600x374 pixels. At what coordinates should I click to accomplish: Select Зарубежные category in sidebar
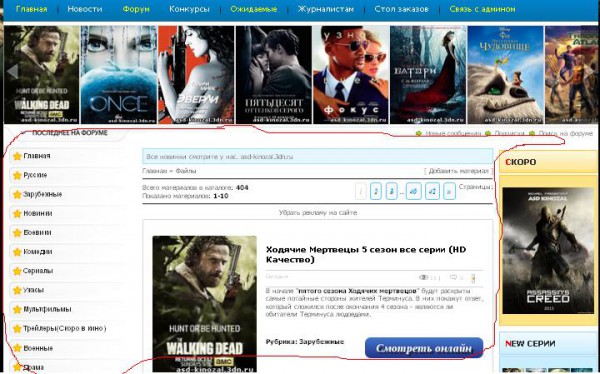coord(42,194)
